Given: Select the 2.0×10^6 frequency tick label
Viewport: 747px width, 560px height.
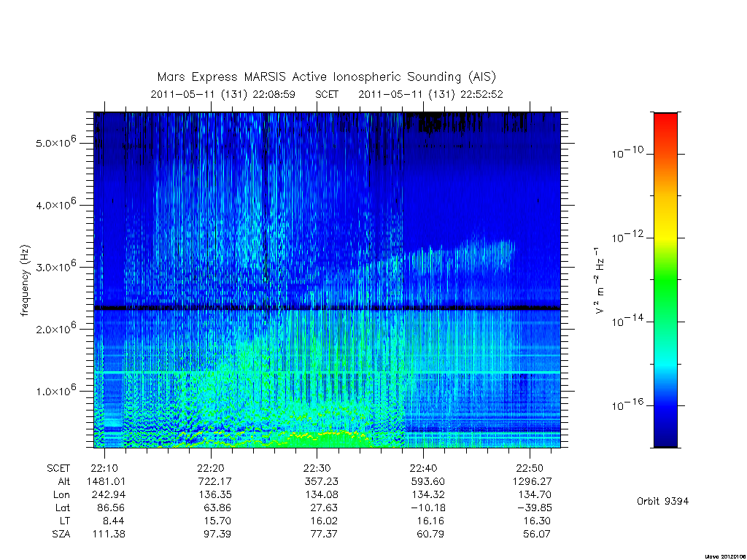Looking at the screenshot, I should (x=55, y=328).
